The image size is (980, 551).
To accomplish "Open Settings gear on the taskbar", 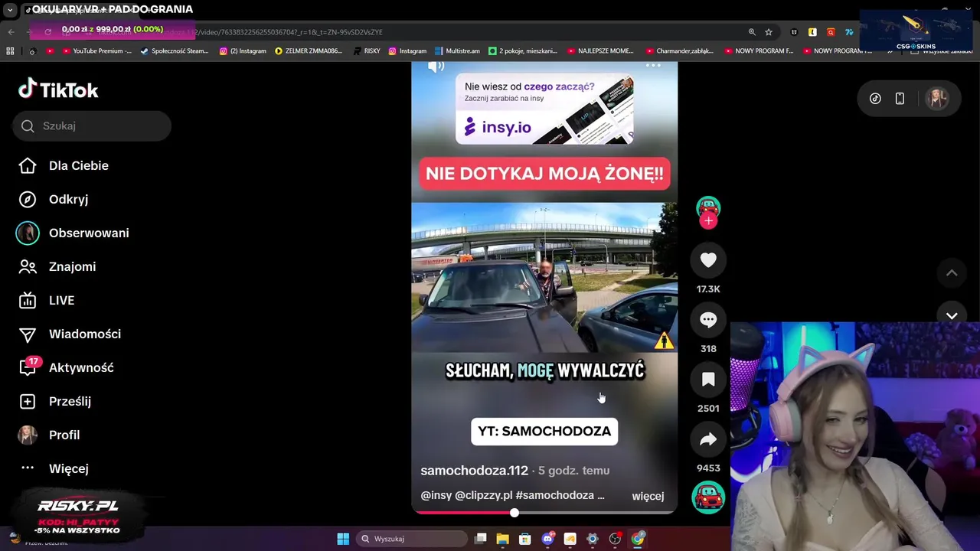I will (592, 539).
